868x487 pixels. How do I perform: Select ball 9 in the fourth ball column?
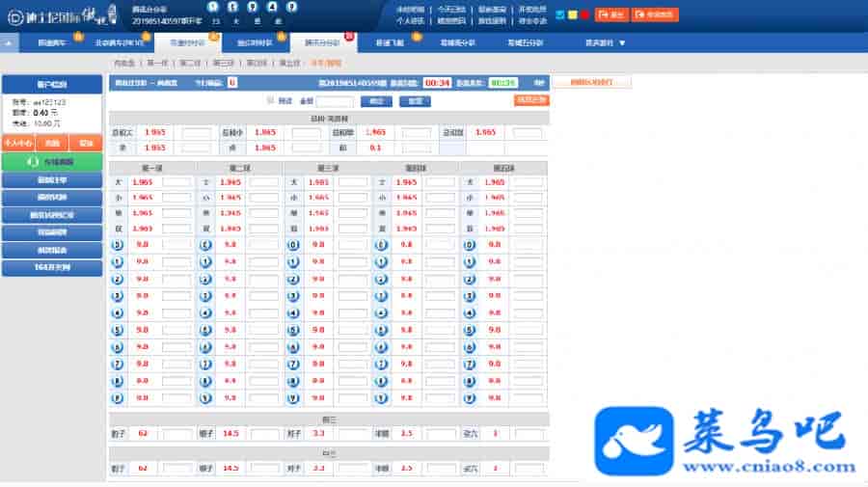click(381, 398)
